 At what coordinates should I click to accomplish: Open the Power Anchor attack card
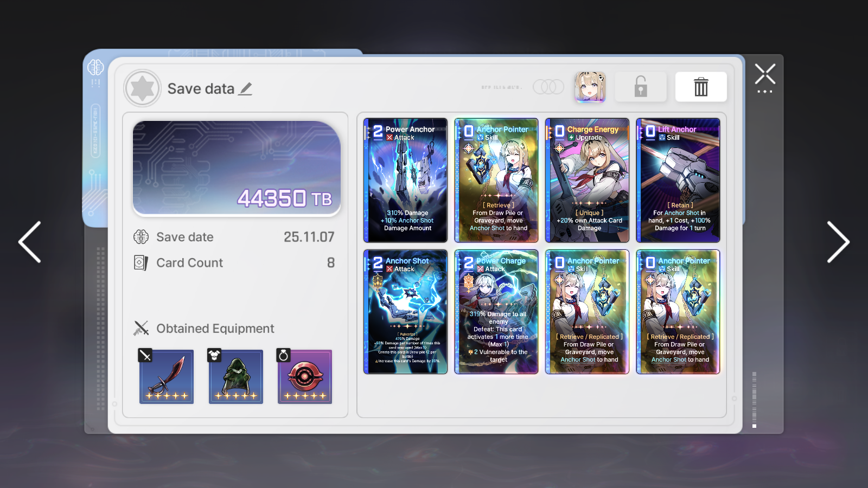tap(405, 180)
